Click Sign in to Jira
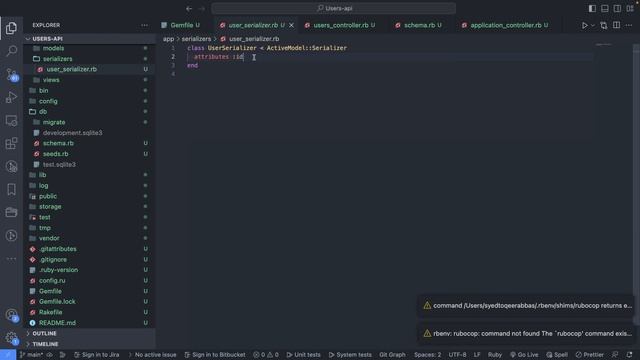The image size is (640, 360). tap(97, 355)
